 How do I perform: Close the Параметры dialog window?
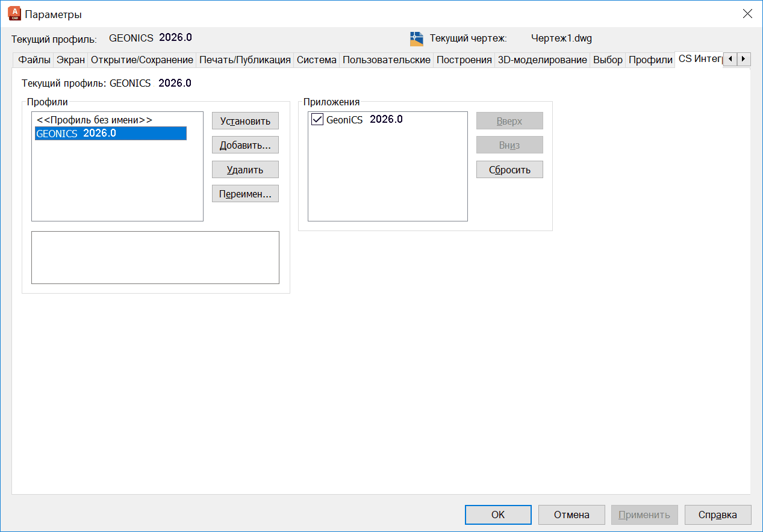747,14
